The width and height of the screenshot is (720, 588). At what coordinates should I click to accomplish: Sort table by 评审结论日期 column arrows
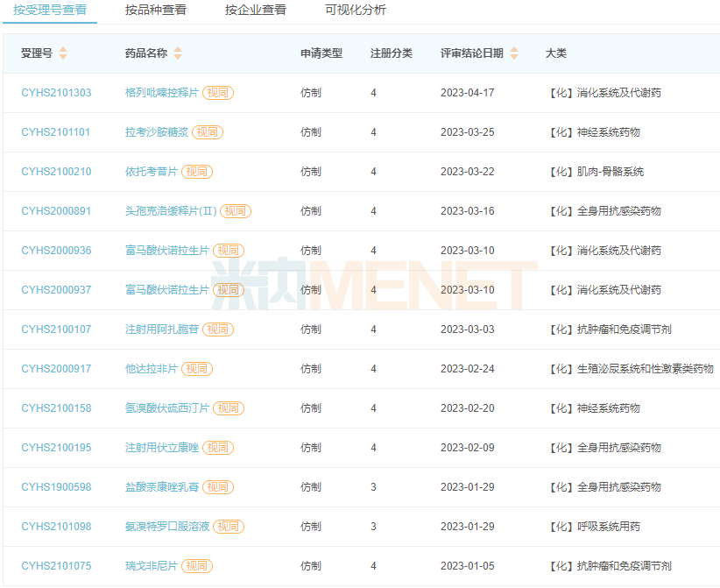point(514,53)
